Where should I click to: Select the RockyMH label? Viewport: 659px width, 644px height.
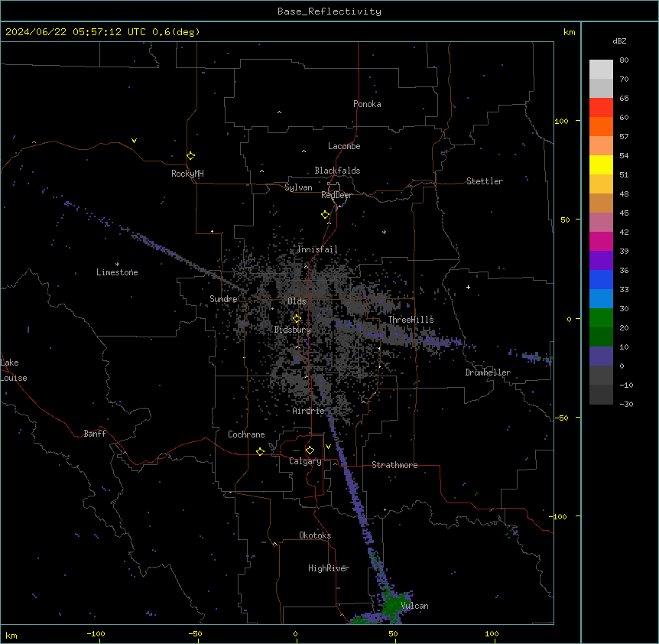pos(187,174)
